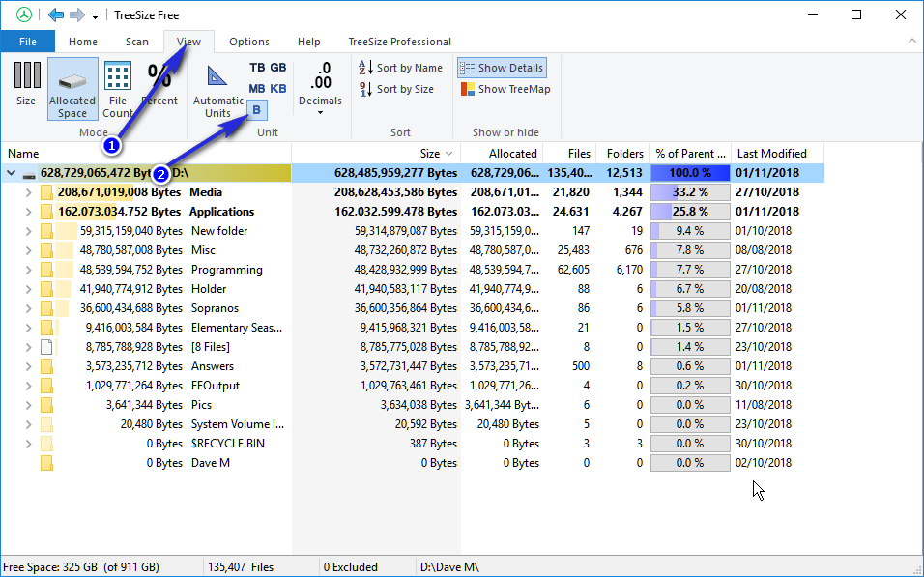
Task: Click the FFOutput folder icon
Action: click(x=46, y=386)
